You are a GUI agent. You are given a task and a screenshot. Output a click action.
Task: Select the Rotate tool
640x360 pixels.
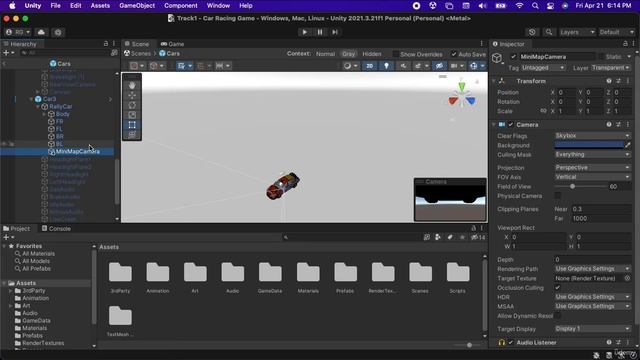pyautogui.click(x=132, y=105)
